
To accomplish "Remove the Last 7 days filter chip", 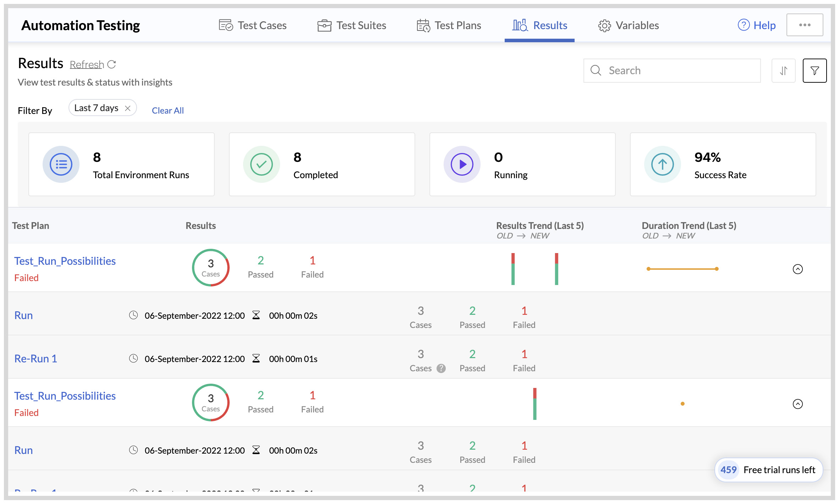I will (128, 108).
